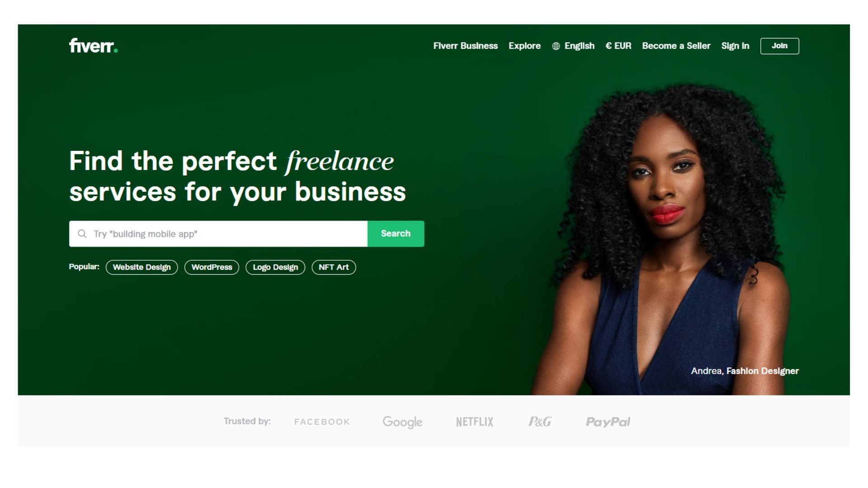The height and width of the screenshot is (488, 868).
Task: Click the Netflix logo in Trusted by
Action: [475, 422]
